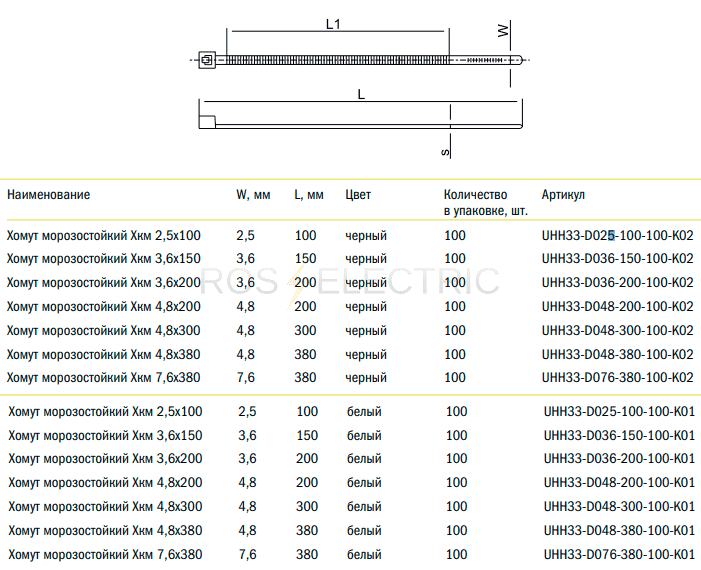Click quantity '100' in the UHH33-D048-200-100-K01 row
Image resolution: width=701 pixels, height=570 pixels.
[x=456, y=483]
